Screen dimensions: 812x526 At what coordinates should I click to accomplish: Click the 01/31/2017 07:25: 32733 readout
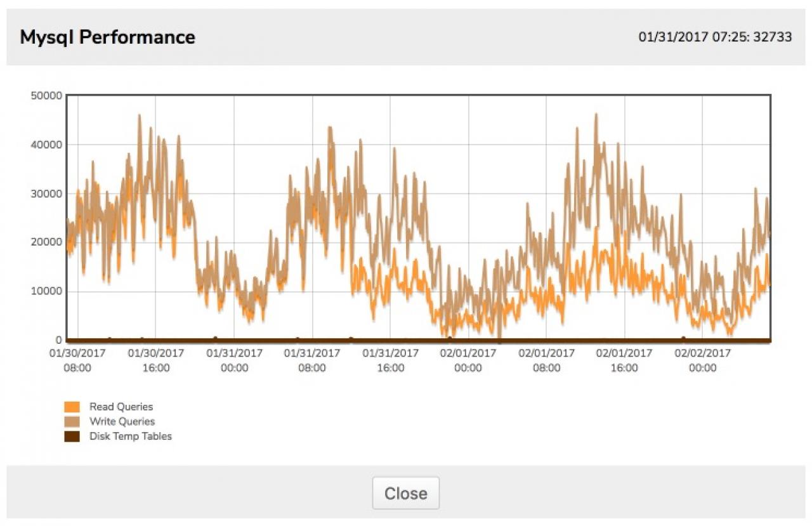[x=715, y=37]
